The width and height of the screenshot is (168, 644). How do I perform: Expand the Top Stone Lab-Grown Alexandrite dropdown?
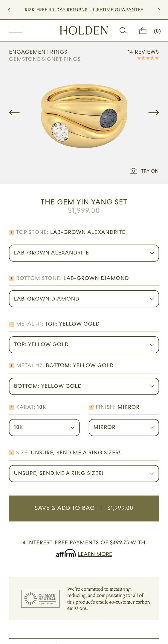pyautogui.click(x=84, y=253)
